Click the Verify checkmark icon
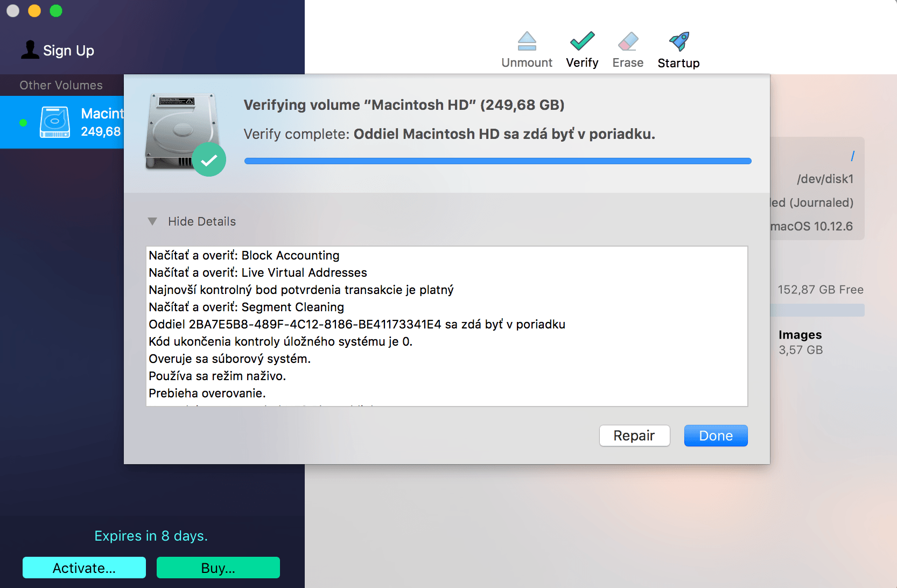This screenshot has width=897, height=588. (x=582, y=41)
